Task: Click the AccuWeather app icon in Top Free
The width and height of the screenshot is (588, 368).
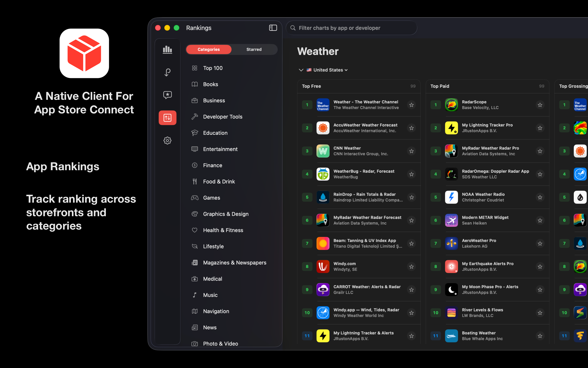Action: coord(323,128)
